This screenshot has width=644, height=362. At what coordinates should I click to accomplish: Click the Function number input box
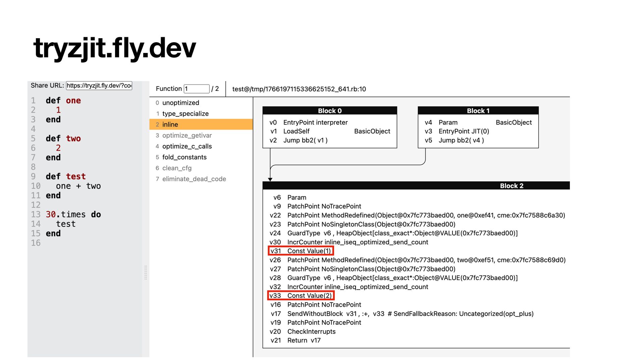pos(197,89)
